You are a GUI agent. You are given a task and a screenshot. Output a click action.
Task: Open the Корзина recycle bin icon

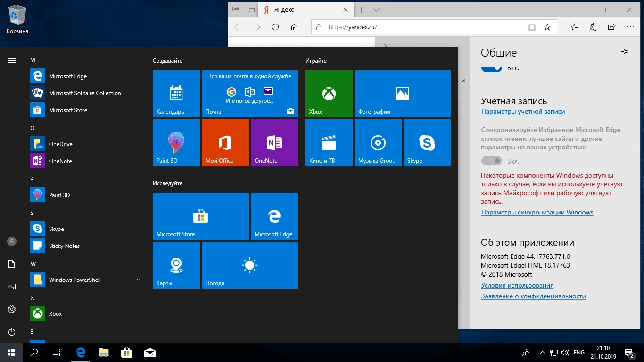point(17,19)
